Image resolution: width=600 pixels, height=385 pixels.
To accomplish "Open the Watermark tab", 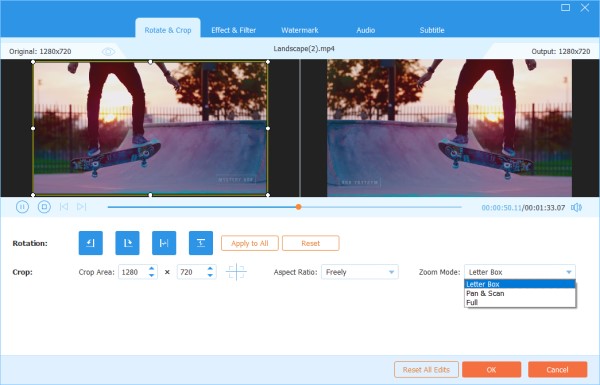I will coord(300,30).
